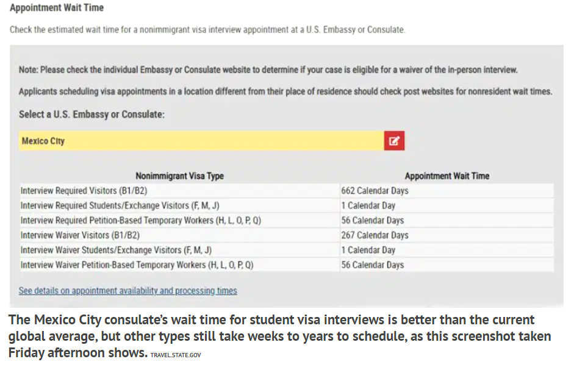Click the Appointment Wait Time page heading

click(x=57, y=8)
